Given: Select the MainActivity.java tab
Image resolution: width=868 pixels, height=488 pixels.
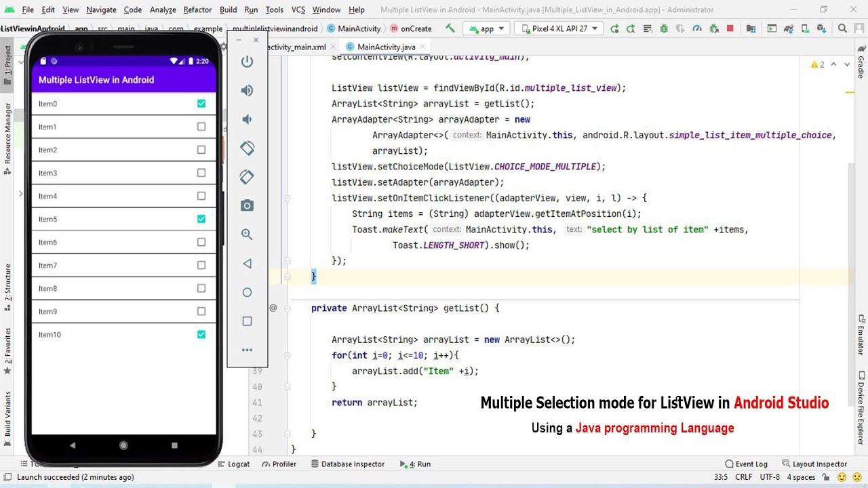Looking at the screenshot, I should [x=386, y=47].
